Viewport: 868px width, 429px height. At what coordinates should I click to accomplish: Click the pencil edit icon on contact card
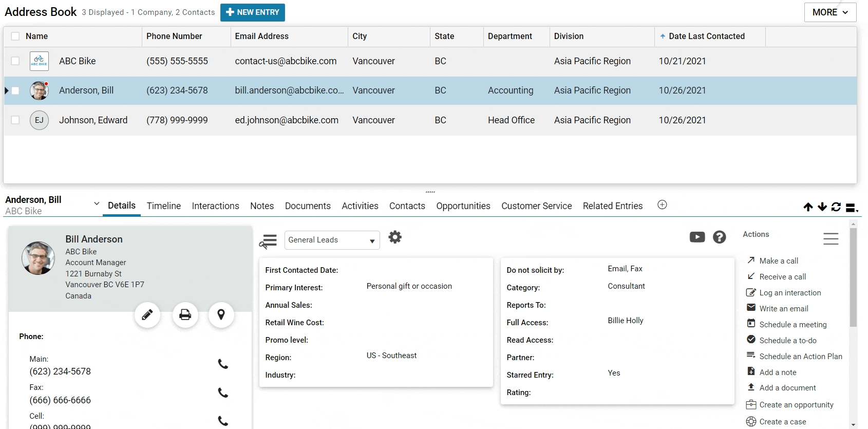(147, 314)
